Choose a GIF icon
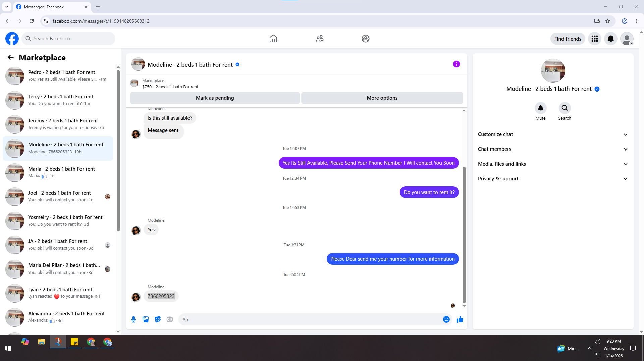The height and width of the screenshot is (361, 644). [170, 319]
